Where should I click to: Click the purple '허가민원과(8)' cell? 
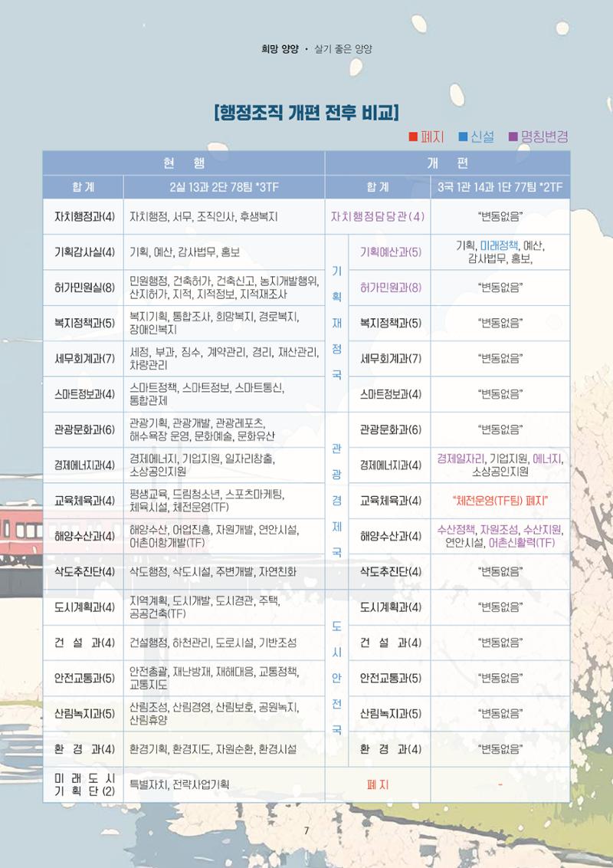coord(390,288)
